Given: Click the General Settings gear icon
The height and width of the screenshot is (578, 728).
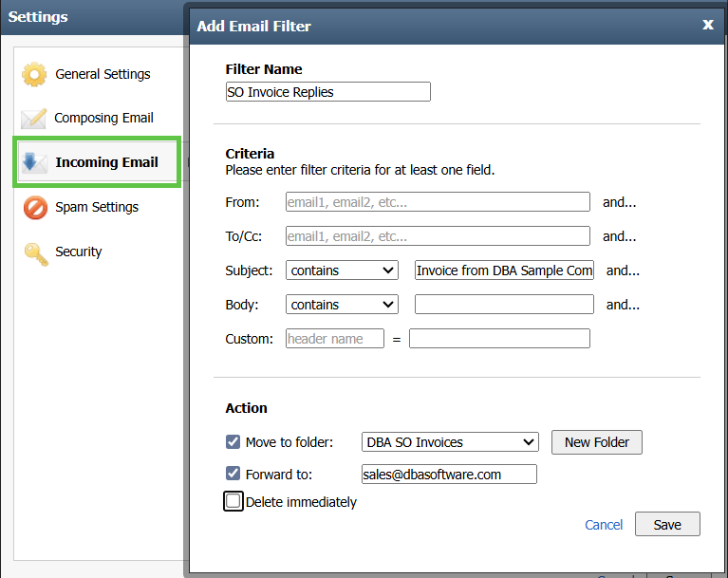Looking at the screenshot, I should click(x=34, y=74).
